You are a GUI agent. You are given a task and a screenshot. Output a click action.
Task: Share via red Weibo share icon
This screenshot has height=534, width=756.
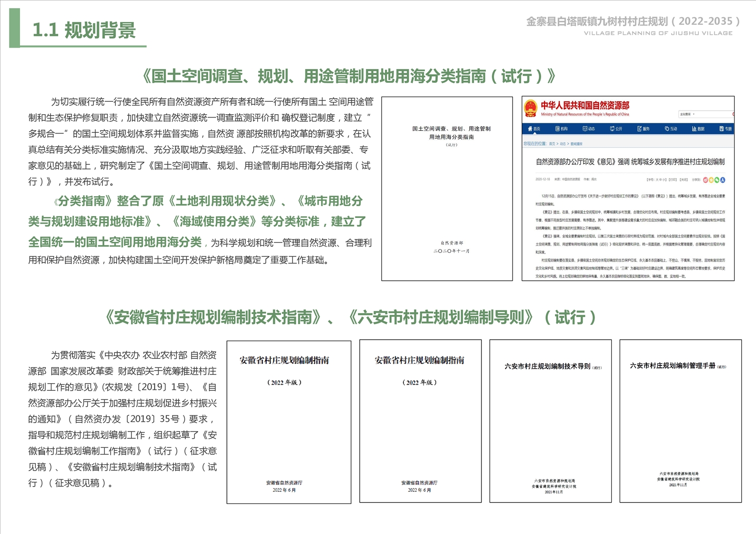click(706, 180)
